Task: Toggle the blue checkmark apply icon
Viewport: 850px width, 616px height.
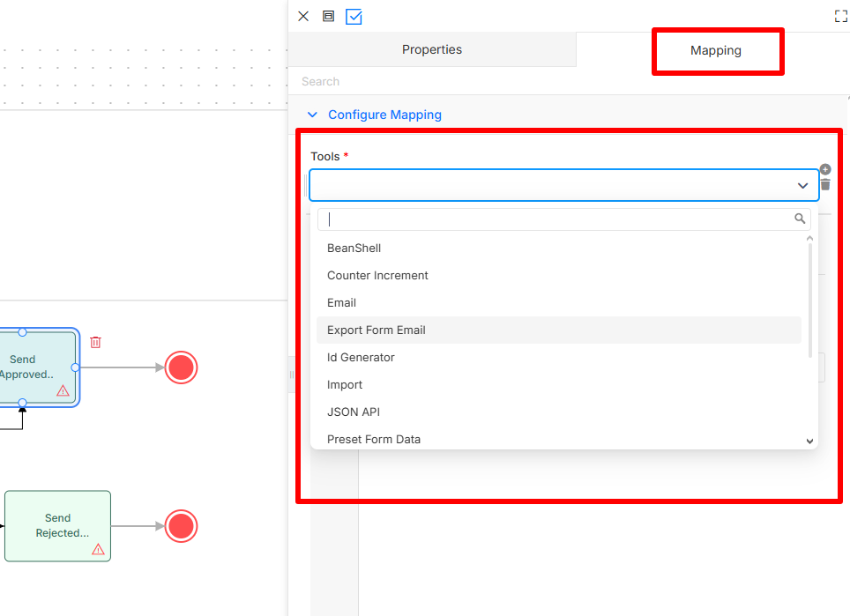Action: coord(354,17)
